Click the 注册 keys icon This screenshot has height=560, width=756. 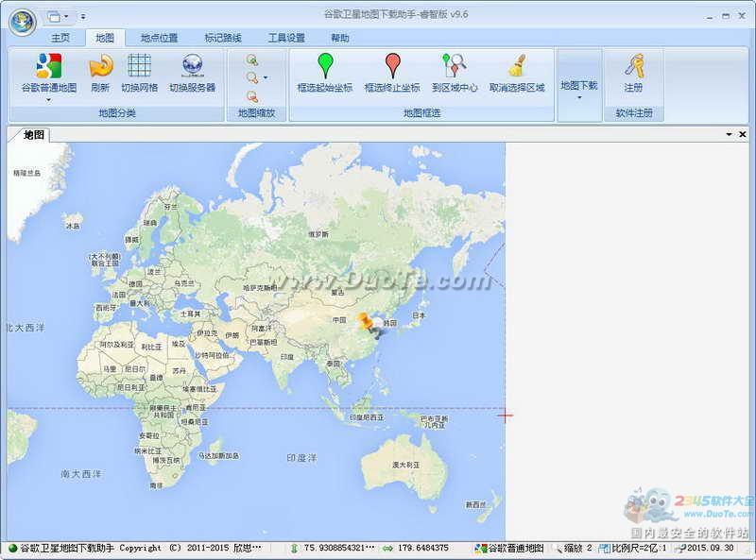(633, 65)
